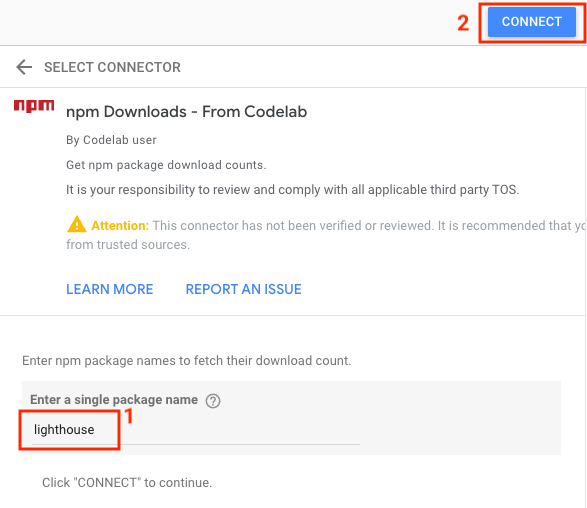Screen dimensions: 587x508
Task: Click the Get npm package download counts description
Action: point(166,165)
